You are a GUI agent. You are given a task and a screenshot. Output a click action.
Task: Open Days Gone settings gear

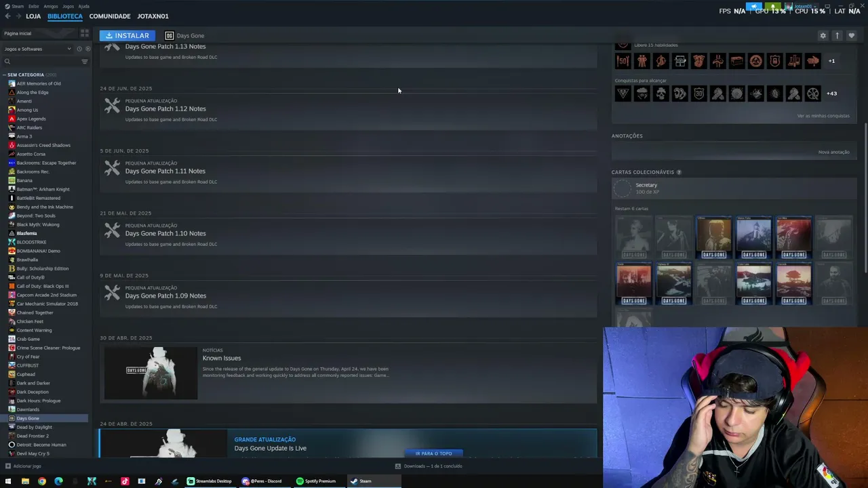[823, 36]
